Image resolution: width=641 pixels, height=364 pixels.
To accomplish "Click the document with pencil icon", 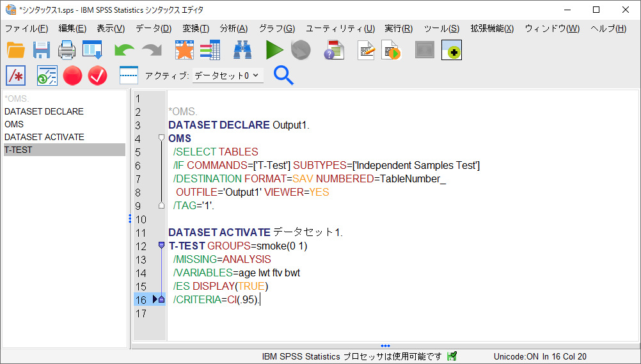I will (x=366, y=51).
